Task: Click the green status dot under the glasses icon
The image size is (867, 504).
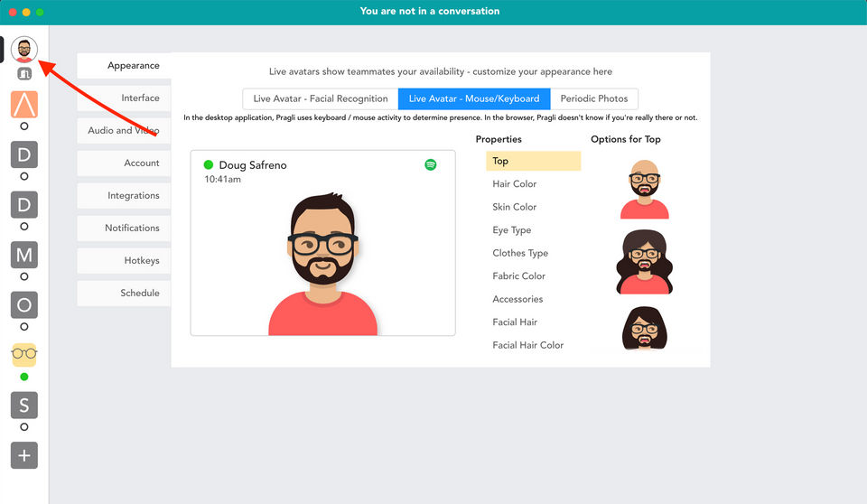Action: [23, 377]
